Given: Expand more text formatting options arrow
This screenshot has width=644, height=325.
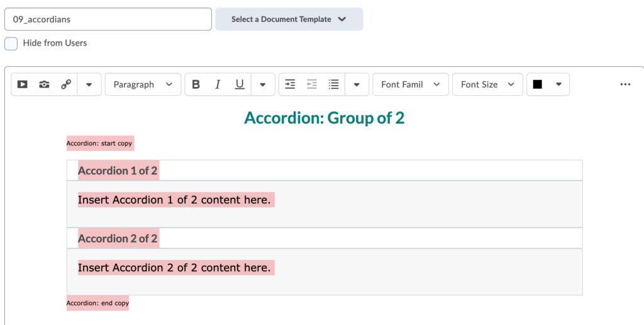Looking at the screenshot, I should [262, 85].
